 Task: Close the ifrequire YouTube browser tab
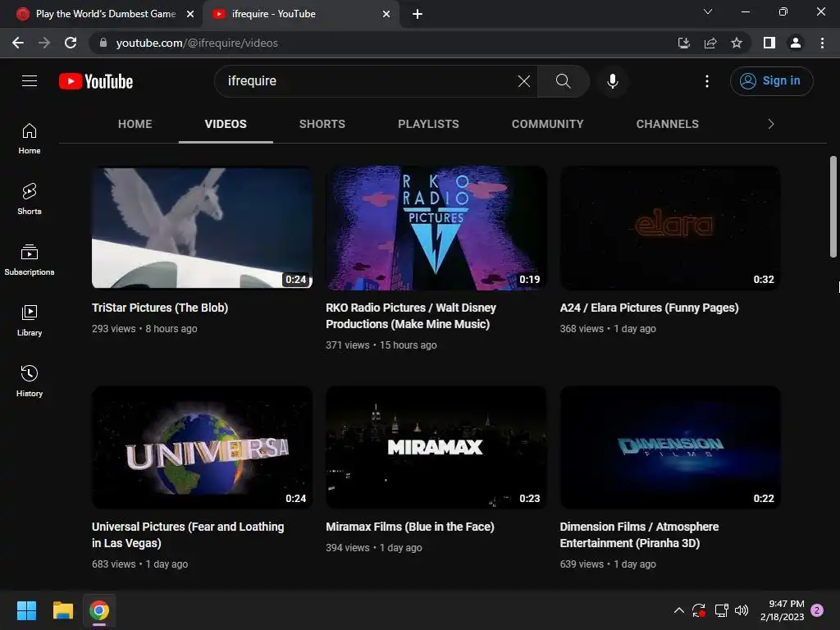pos(386,14)
